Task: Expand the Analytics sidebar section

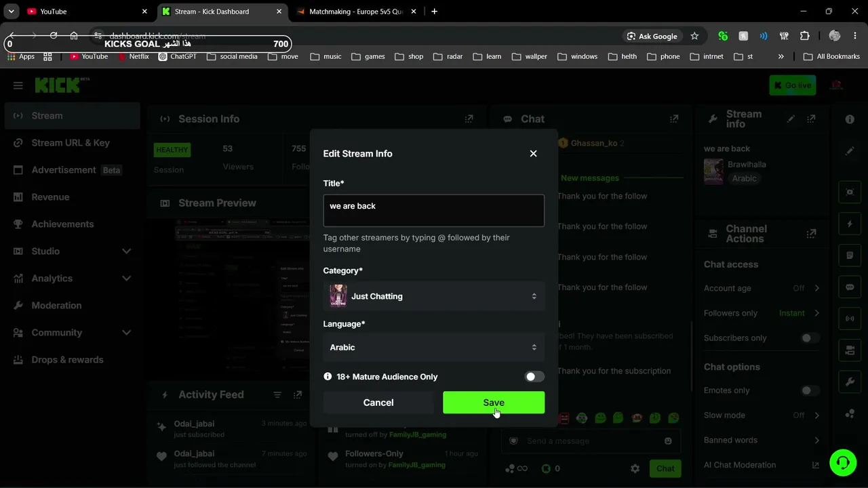Action: pyautogui.click(x=72, y=279)
